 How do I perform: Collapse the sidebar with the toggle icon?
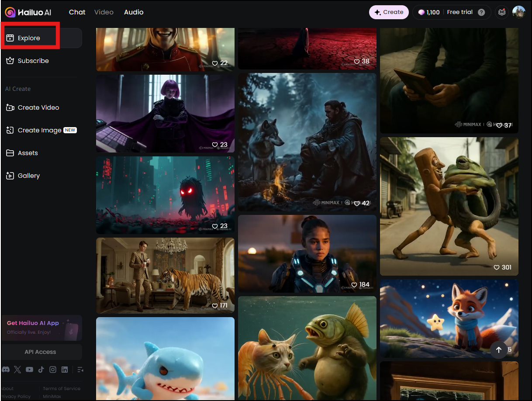80,370
